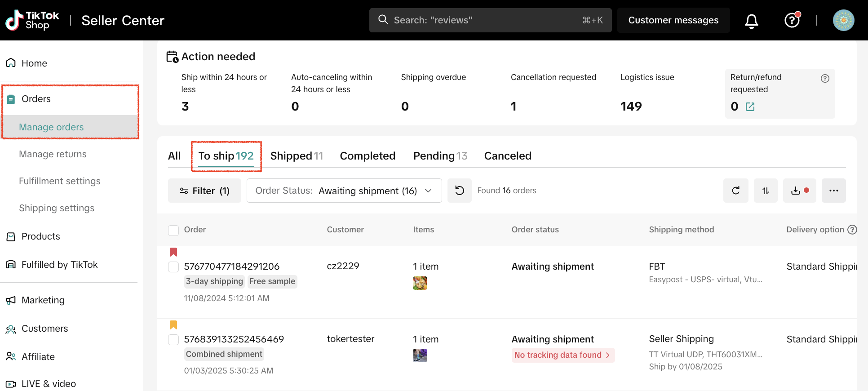
Task: Expand the No tracking data found alert
Action: click(562, 355)
